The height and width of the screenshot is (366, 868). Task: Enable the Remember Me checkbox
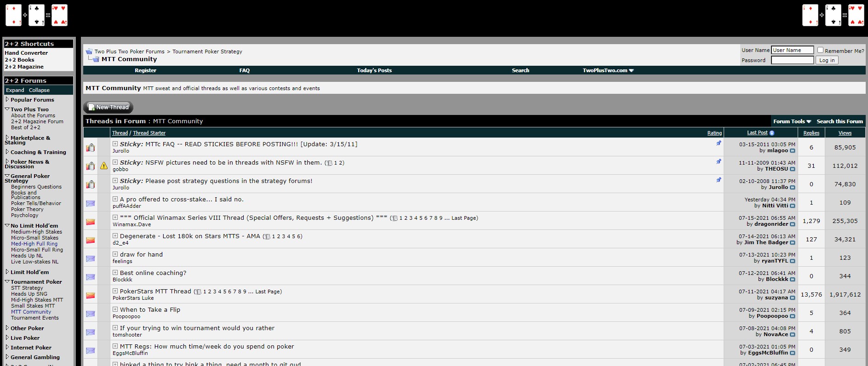point(820,50)
